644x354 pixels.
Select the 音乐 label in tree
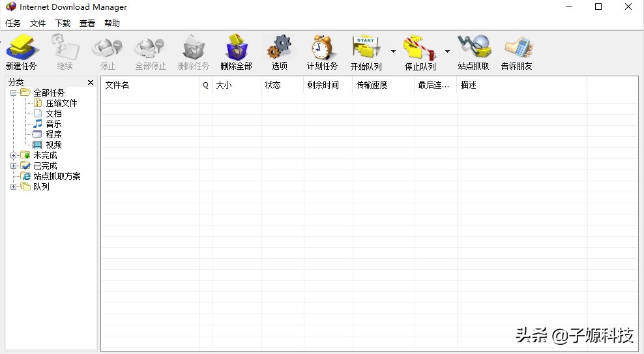click(x=54, y=124)
